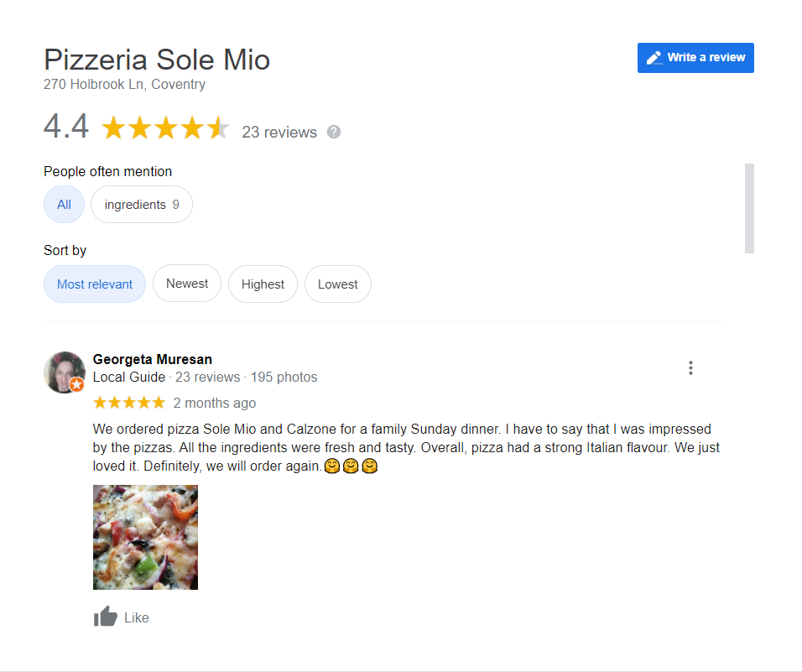The height and width of the screenshot is (672, 802).
Task: Click the Like text label under the review
Action: (x=137, y=617)
